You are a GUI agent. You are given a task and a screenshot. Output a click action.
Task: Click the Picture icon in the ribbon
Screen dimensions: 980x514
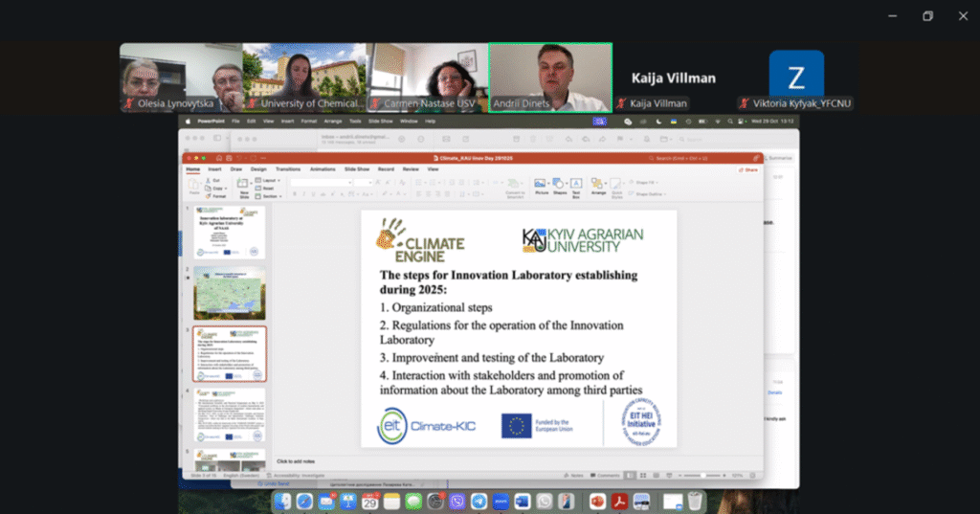542,184
